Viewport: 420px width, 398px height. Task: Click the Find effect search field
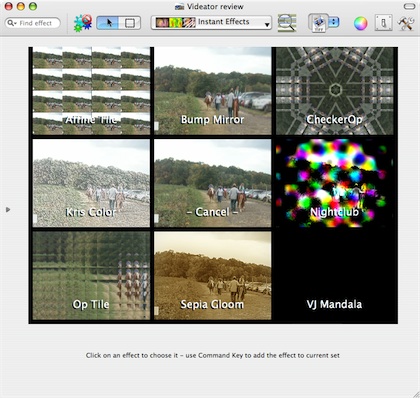coord(33,23)
